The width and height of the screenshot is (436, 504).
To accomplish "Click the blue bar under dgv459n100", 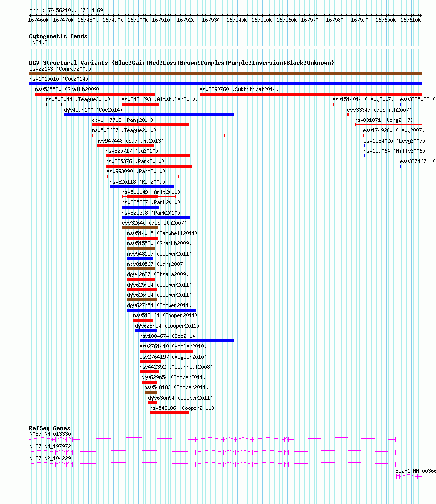I will coord(149,115).
